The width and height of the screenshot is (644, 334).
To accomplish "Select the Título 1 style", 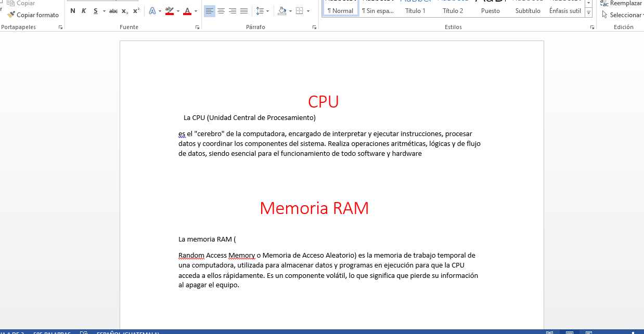I will [415, 10].
